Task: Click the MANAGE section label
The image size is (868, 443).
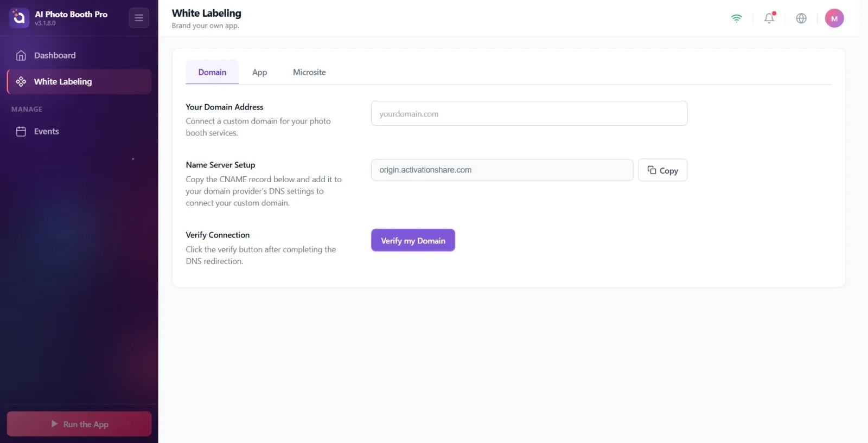Action: (x=27, y=109)
